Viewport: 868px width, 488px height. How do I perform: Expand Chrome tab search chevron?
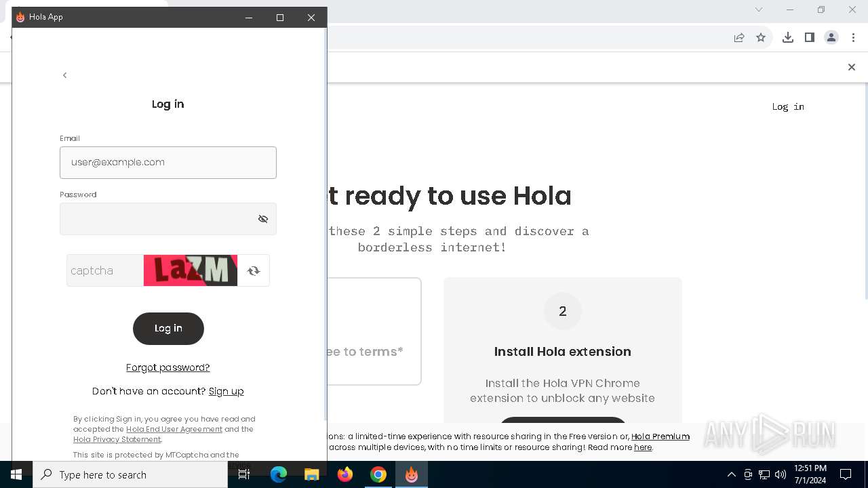click(759, 9)
